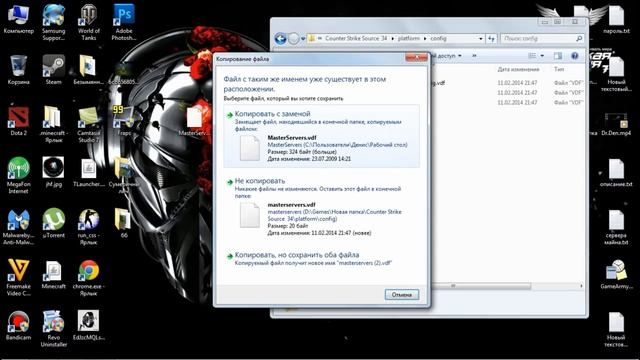Open MegaFon Internet shortcut
Viewport: 640px width, 360px height.
18,176
